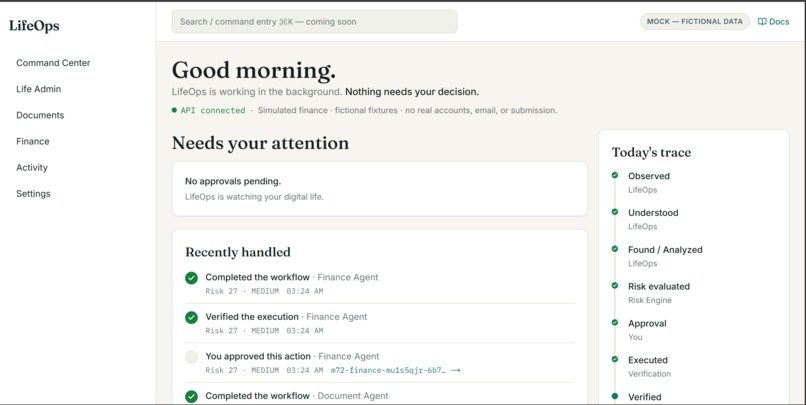Viewport: 806px width, 405px height.
Task: Click Risk Engine under Risk evaluated
Action: pos(650,300)
